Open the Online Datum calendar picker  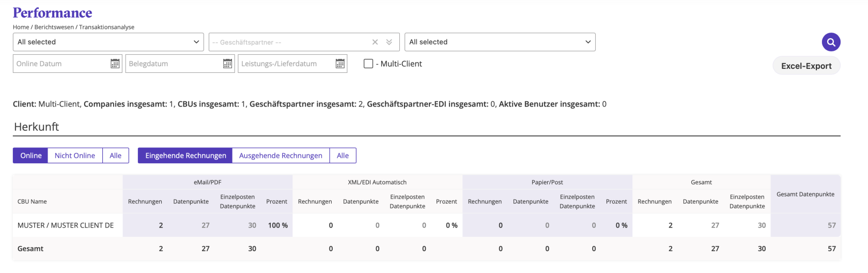[115, 64]
